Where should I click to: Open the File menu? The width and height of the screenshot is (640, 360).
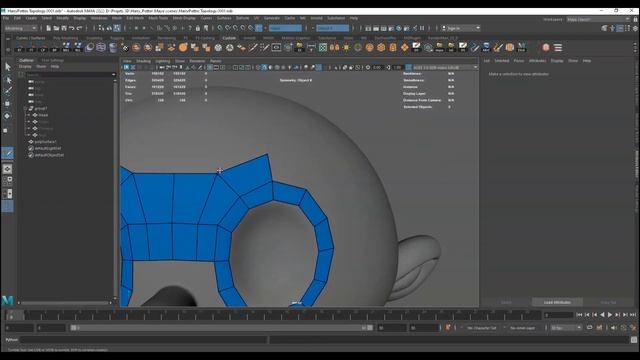click(6, 18)
